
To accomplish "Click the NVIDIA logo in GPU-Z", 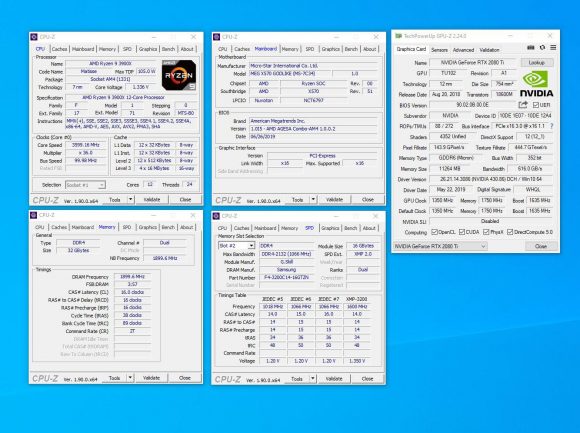I will (536, 84).
